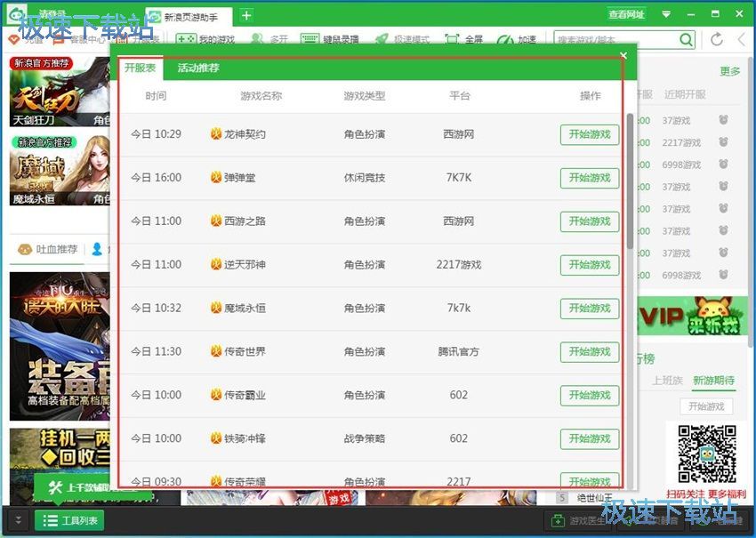This screenshot has width=756, height=538.
Task: Open the title bar dropdown menu triangle
Action: (x=666, y=14)
